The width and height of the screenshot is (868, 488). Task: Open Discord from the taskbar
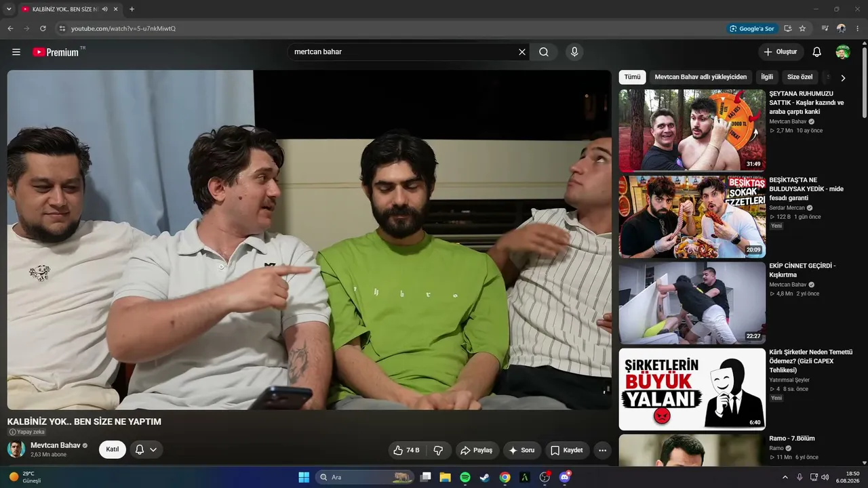pyautogui.click(x=565, y=477)
